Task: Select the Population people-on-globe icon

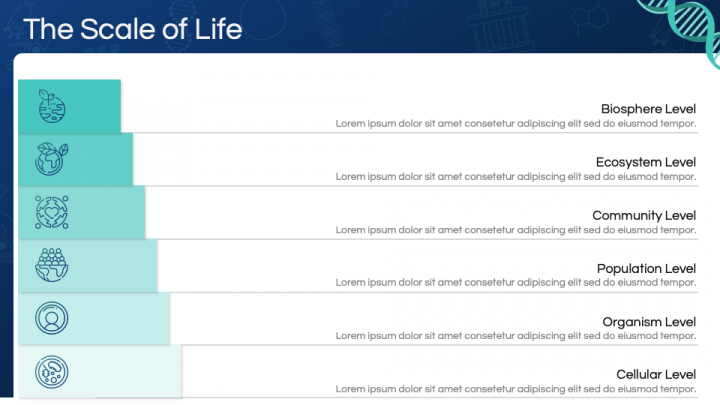Action: (x=52, y=265)
